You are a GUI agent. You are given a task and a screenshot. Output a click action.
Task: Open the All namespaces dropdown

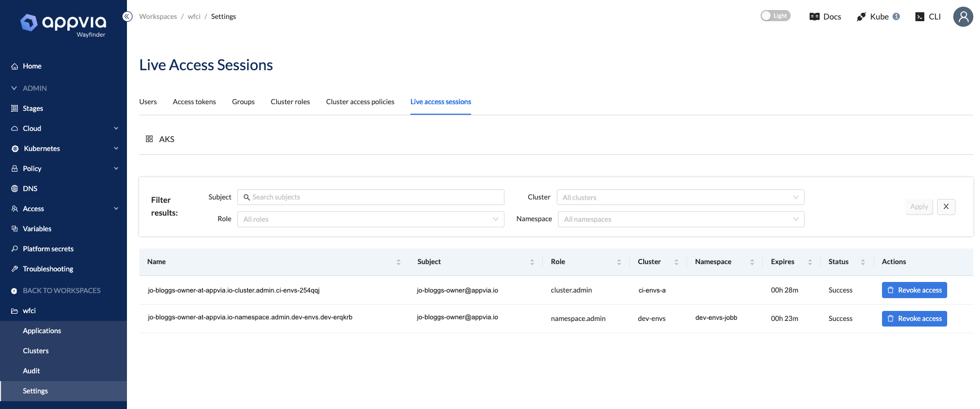click(x=680, y=219)
